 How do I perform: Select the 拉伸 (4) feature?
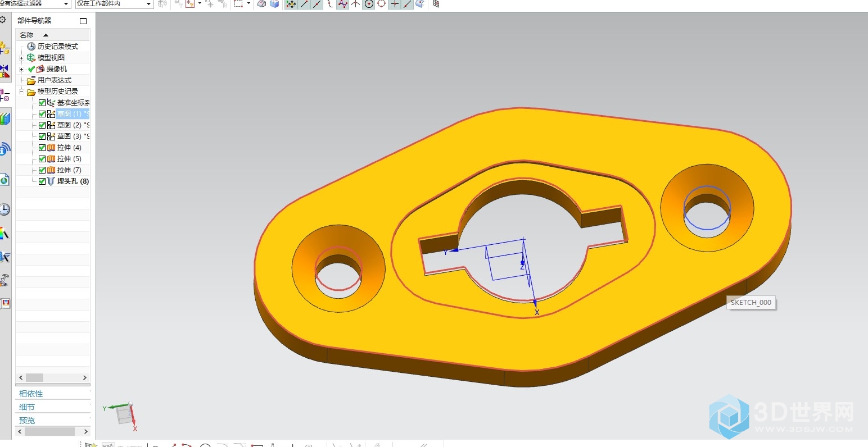click(69, 148)
